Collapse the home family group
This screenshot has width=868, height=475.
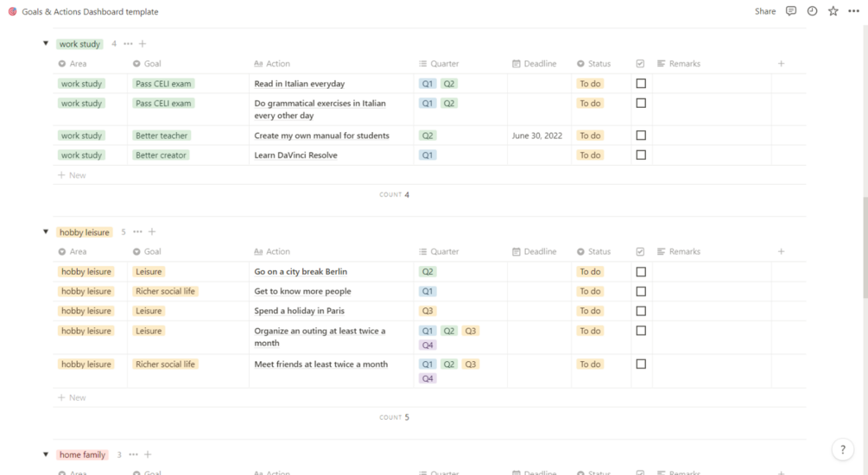(46, 455)
